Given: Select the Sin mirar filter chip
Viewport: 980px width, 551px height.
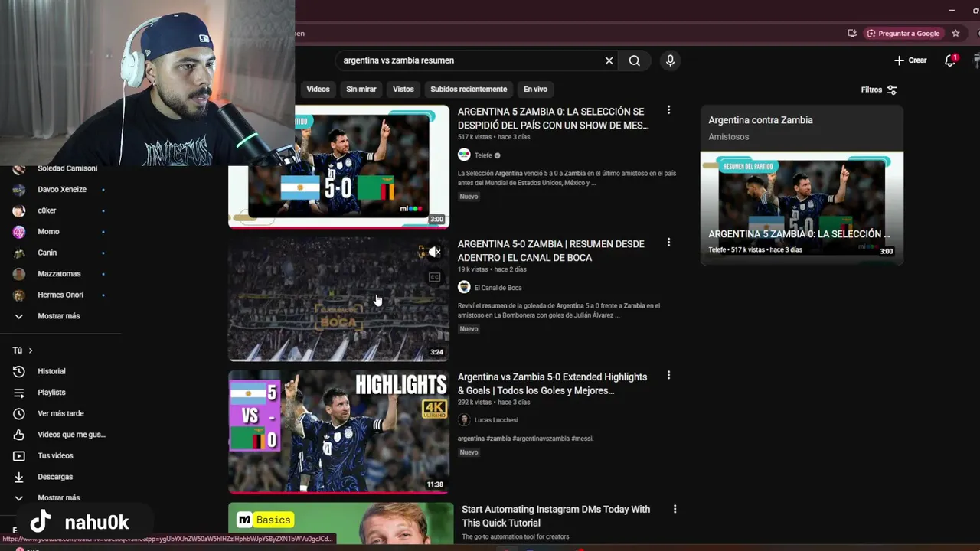Looking at the screenshot, I should (361, 89).
